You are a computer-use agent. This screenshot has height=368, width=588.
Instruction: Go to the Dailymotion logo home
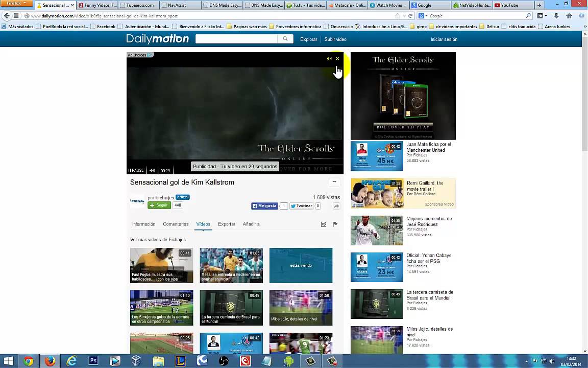point(158,39)
